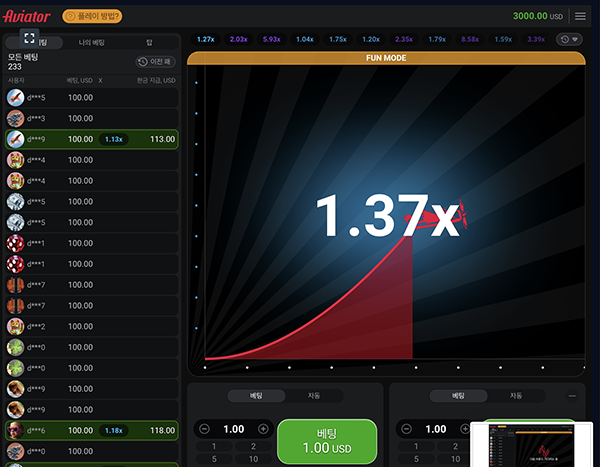Open the hamburger menu at top right
The image size is (600, 467).
[581, 16]
